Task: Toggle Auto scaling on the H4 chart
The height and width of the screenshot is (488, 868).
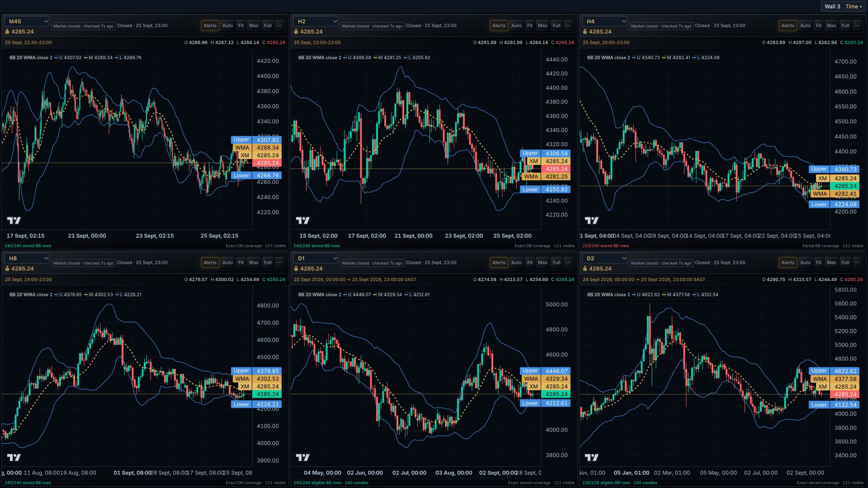Action: pyautogui.click(x=805, y=26)
